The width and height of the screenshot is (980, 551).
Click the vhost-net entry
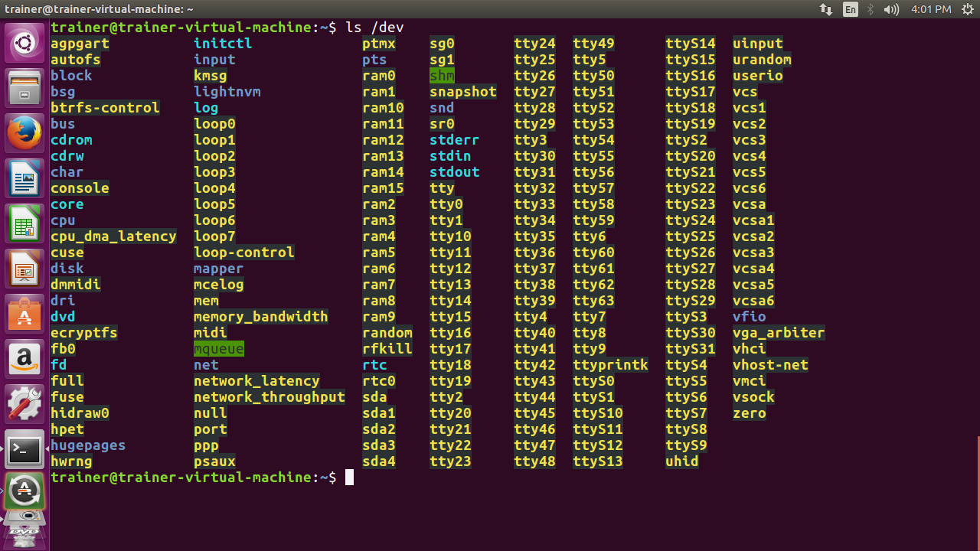pos(770,365)
